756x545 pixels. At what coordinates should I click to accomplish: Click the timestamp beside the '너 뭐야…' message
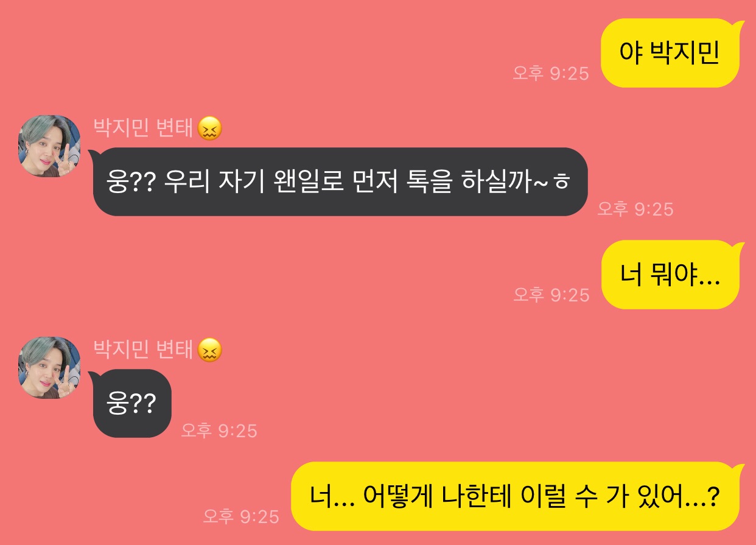(551, 295)
